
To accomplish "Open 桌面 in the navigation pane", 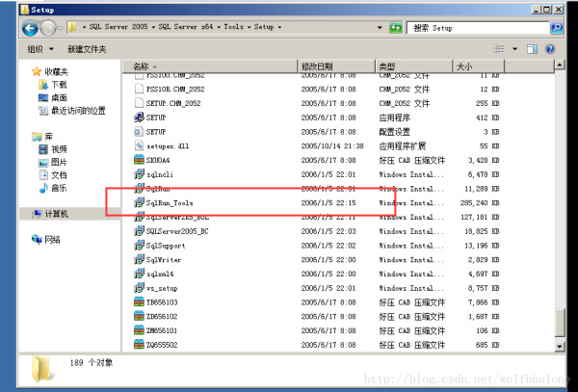I will [x=59, y=97].
